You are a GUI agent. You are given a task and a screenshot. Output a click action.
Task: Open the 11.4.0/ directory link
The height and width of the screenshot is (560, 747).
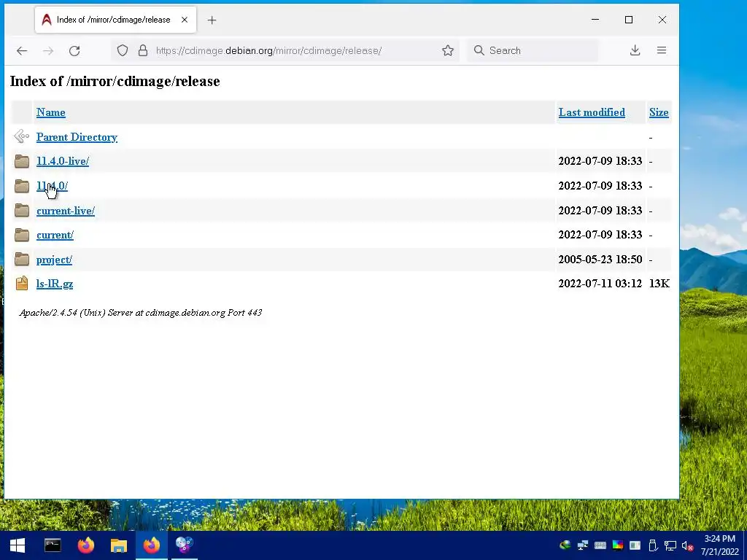click(52, 186)
